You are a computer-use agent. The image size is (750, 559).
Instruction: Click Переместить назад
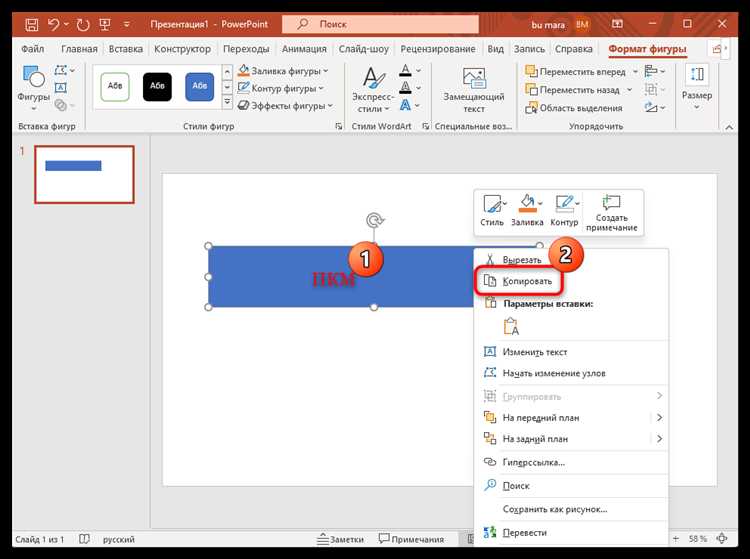coord(573,90)
